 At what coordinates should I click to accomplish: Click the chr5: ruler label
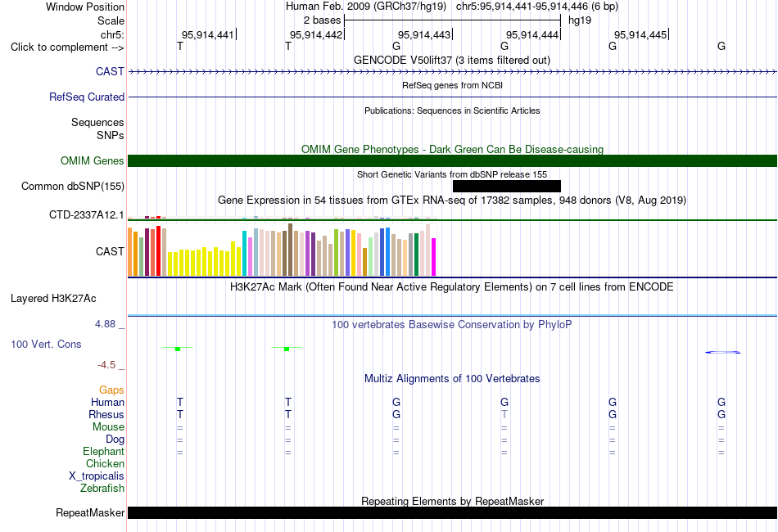pyautogui.click(x=112, y=34)
